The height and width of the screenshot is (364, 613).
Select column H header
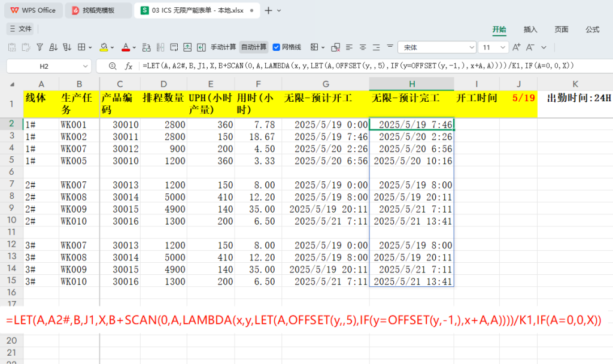tap(412, 84)
